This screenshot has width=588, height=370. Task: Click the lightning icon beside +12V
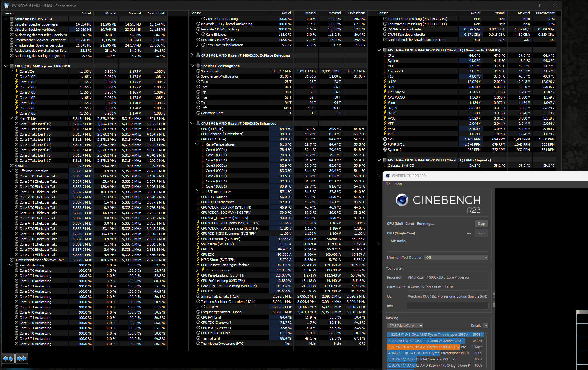tap(385, 82)
